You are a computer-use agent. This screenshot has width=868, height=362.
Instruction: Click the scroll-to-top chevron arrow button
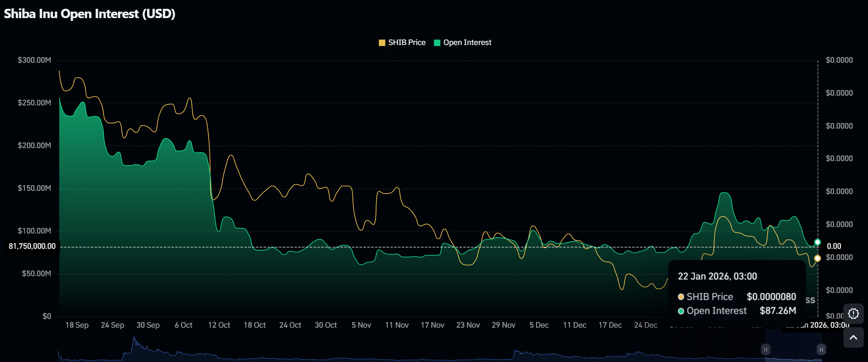tap(853, 338)
